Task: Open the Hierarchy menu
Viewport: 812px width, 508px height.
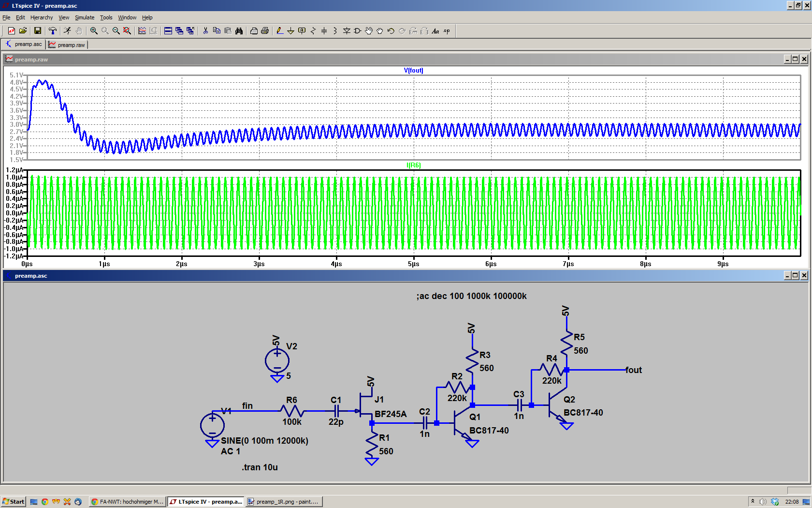Action: coord(42,17)
